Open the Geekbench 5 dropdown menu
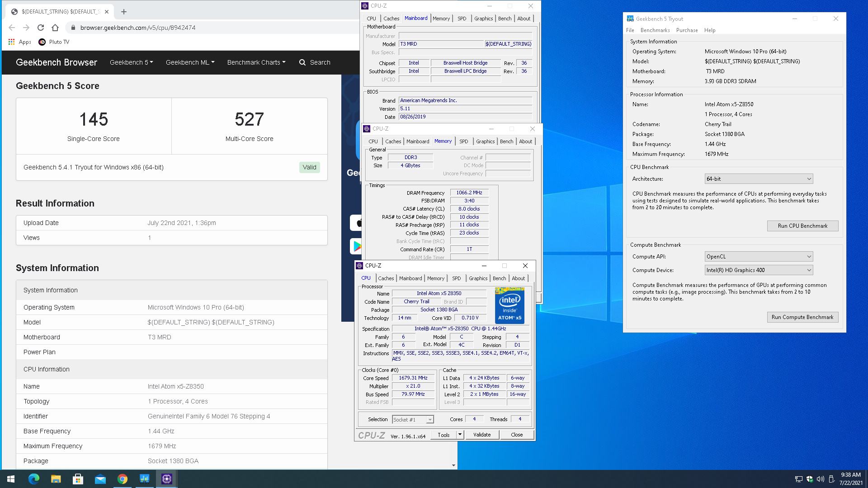 click(x=131, y=62)
